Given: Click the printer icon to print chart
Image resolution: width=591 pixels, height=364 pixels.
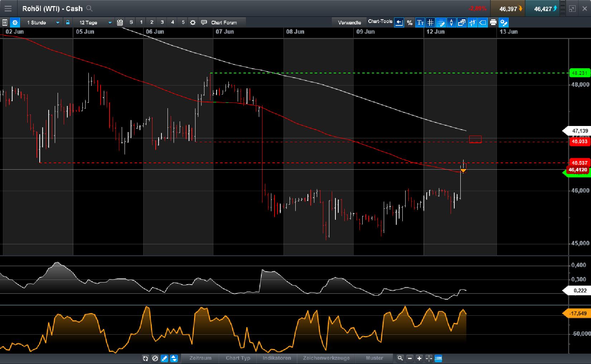Looking at the screenshot, I should click(x=493, y=22).
